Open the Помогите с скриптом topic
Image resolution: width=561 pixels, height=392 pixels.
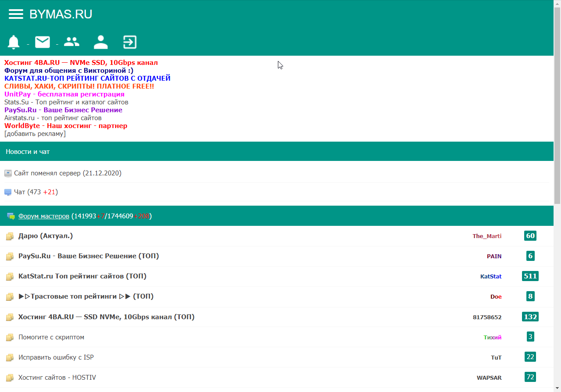click(x=51, y=337)
